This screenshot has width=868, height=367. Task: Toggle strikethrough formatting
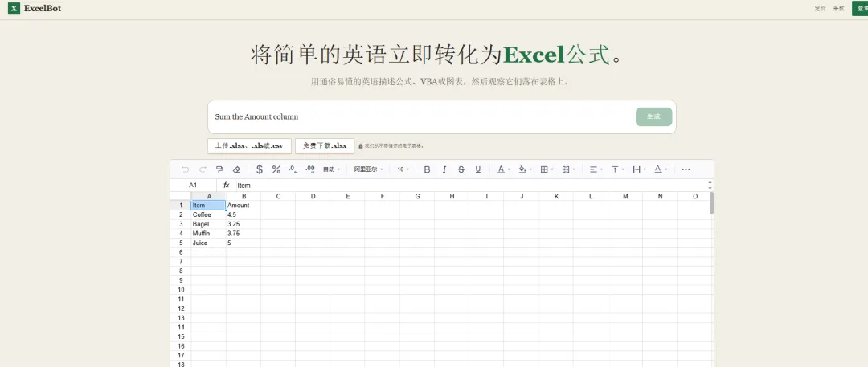pyautogui.click(x=461, y=169)
